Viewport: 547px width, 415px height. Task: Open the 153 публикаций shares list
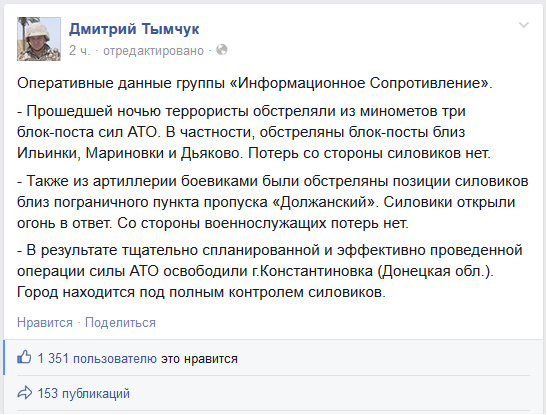click(84, 393)
